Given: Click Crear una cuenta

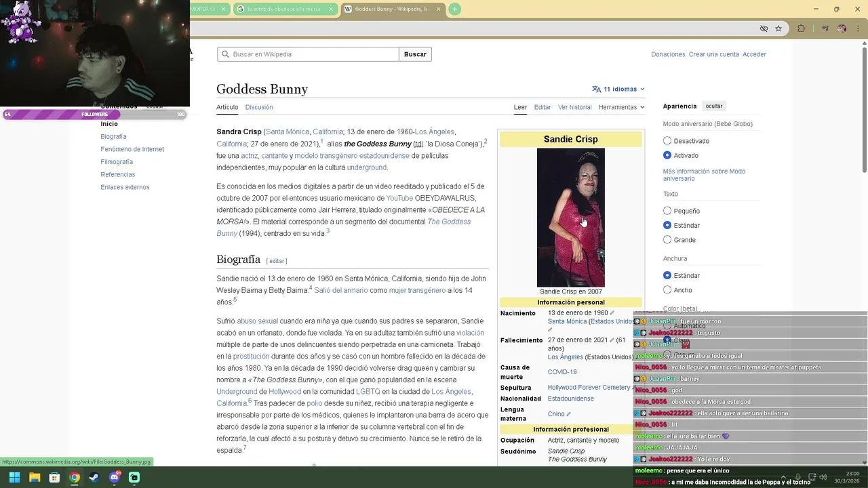Looking at the screenshot, I should point(714,54).
